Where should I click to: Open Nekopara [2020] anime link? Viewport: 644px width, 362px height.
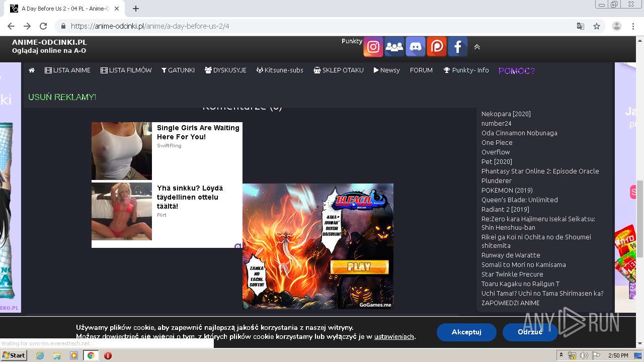tap(506, 114)
